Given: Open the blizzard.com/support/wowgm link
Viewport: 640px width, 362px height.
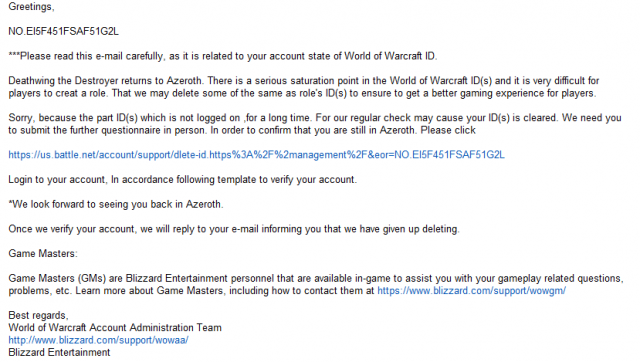Looking at the screenshot, I should tap(471, 291).
